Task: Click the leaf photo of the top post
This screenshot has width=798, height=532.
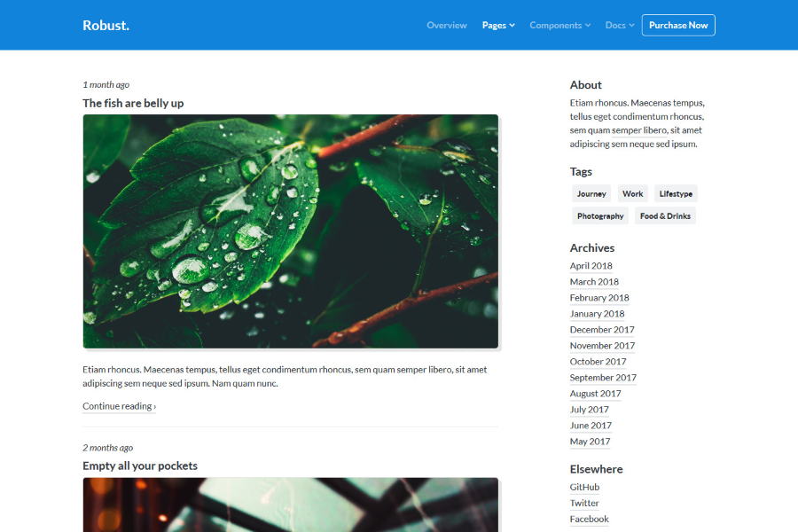Action: (x=290, y=231)
